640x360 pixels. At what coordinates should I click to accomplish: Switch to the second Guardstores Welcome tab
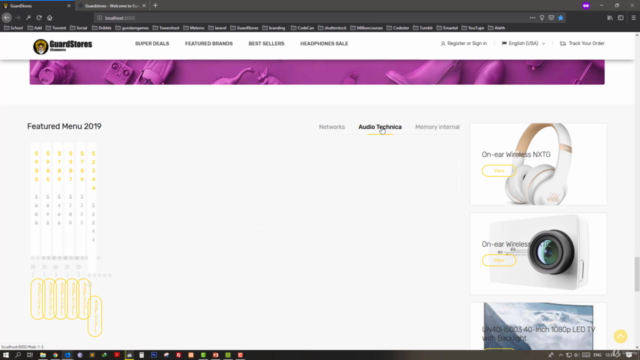tap(112, 6)
